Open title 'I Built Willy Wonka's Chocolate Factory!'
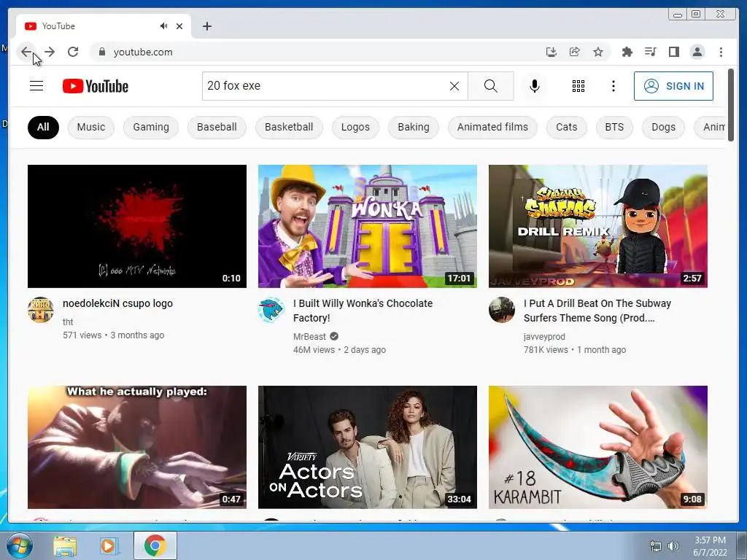Image resolution: width=747 pixels, height=560 pixels. pos(363,311)
